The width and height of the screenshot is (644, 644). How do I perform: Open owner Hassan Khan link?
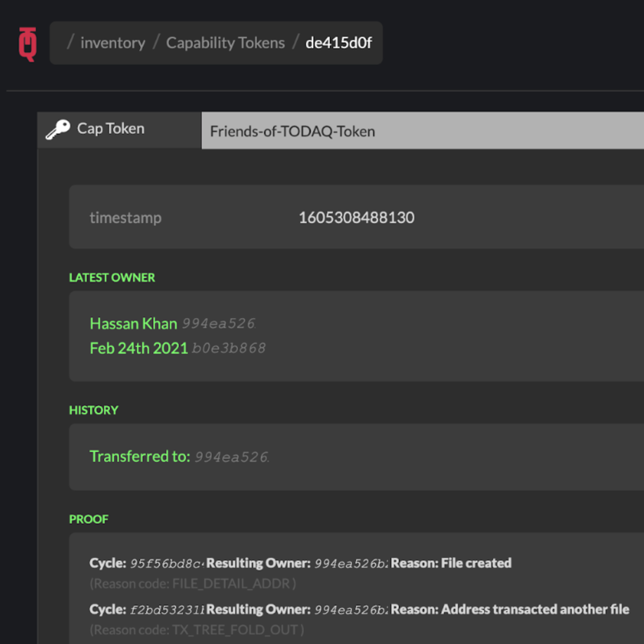133,324
